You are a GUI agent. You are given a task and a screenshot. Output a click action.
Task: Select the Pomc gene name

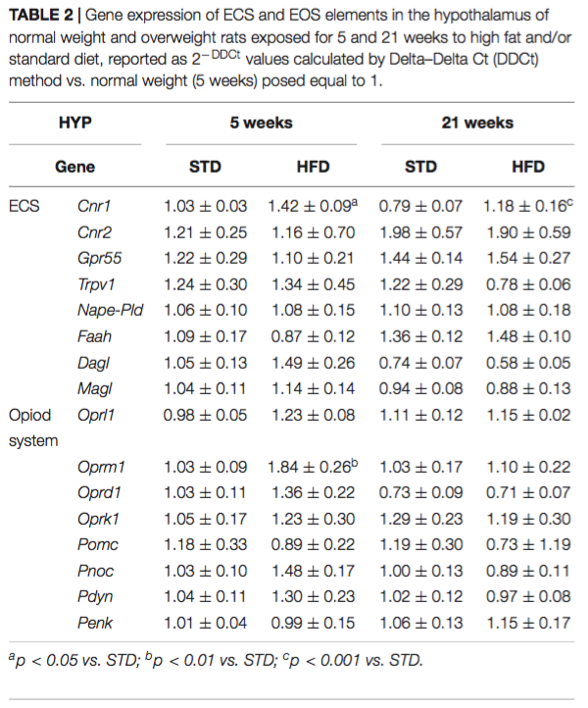(x=97, y=544)
